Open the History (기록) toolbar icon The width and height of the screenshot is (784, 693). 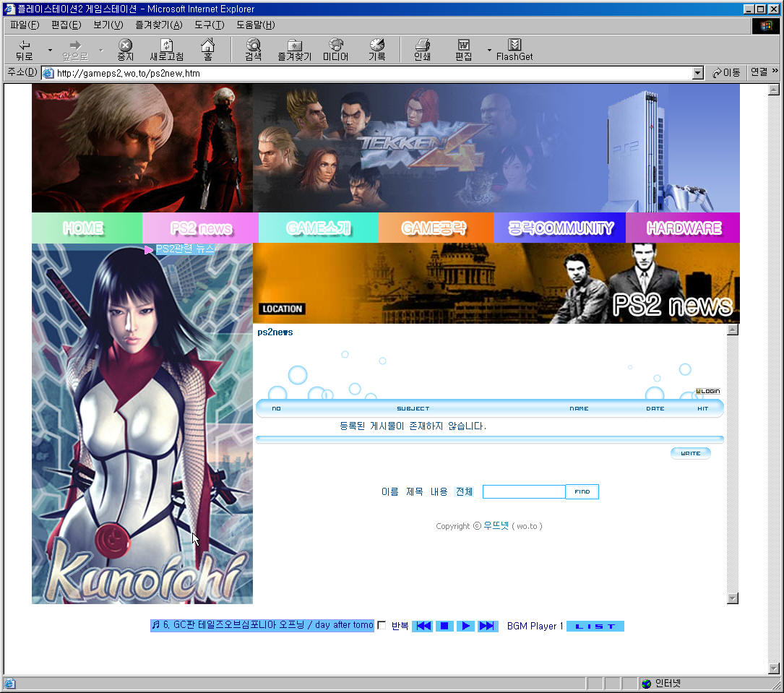[377, 50]
